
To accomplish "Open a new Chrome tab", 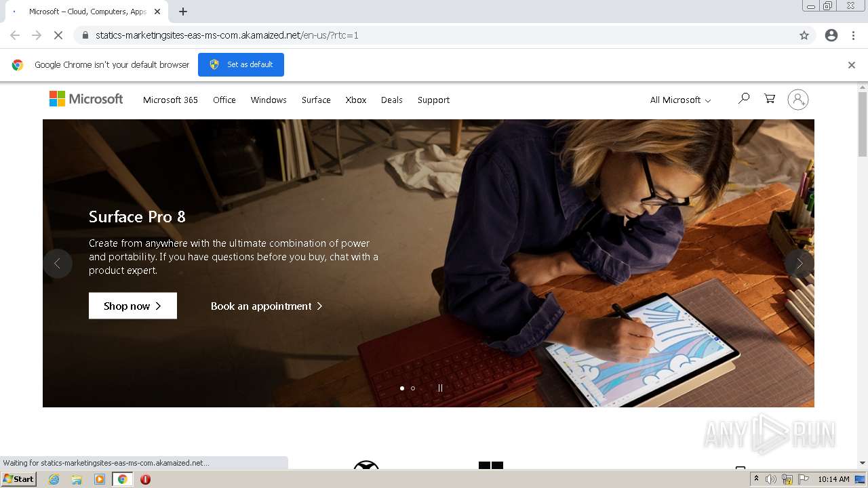I will [183, 12].
